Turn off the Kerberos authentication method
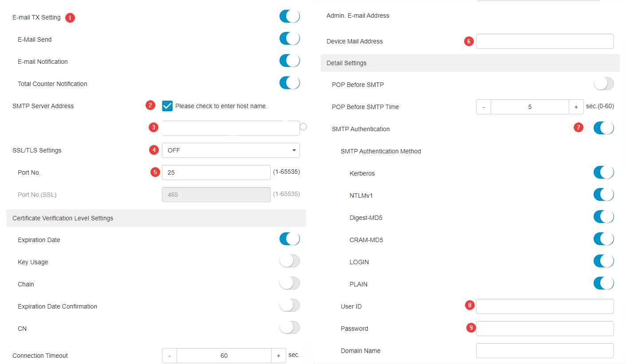626x364 pixels. pos(603,172)
